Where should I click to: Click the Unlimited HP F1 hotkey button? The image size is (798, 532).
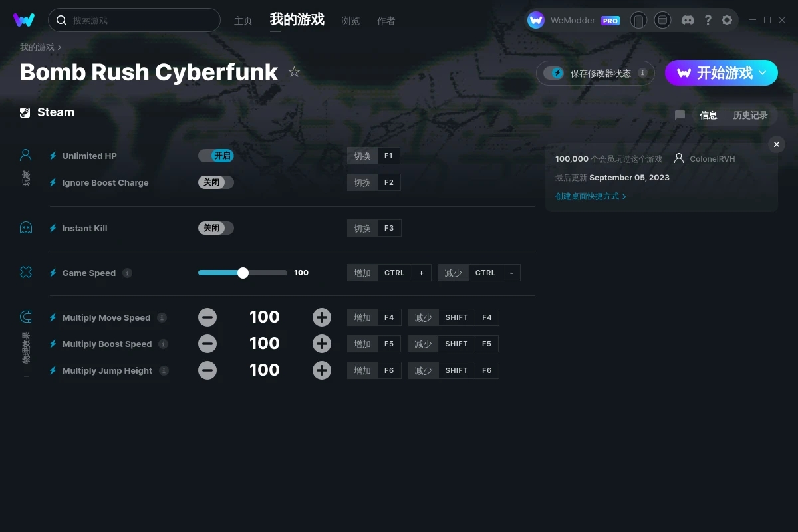tap(374, 156)
